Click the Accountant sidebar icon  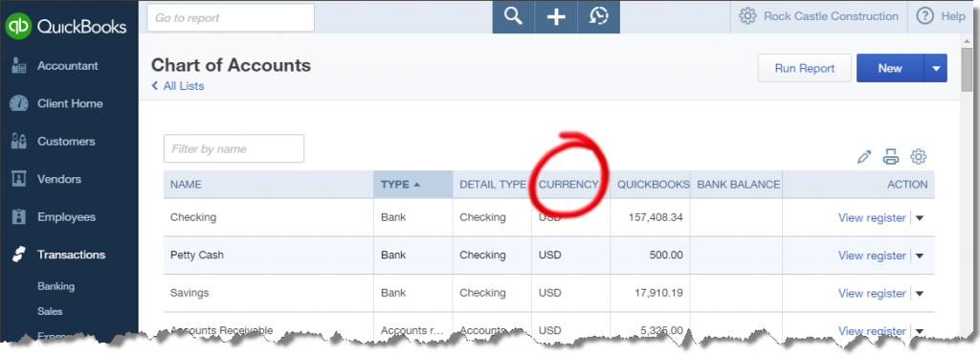tap(19, 66)
